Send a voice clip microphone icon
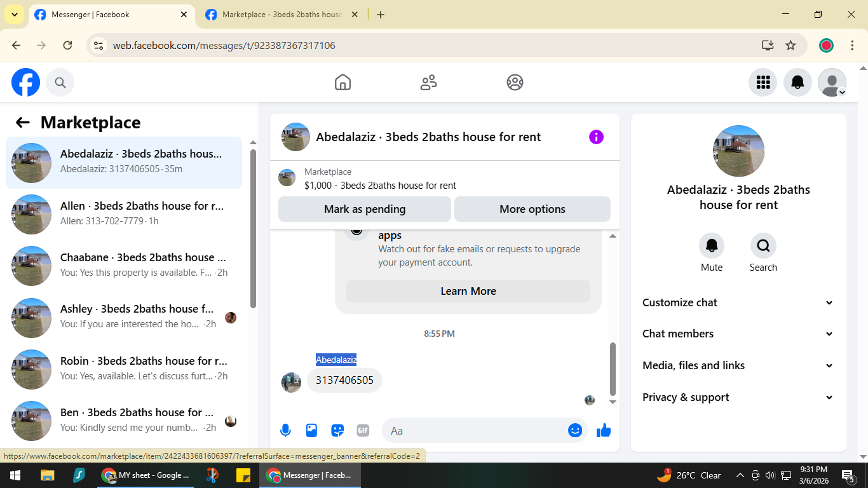Screen dimensions: 868x488 point(285,430)
